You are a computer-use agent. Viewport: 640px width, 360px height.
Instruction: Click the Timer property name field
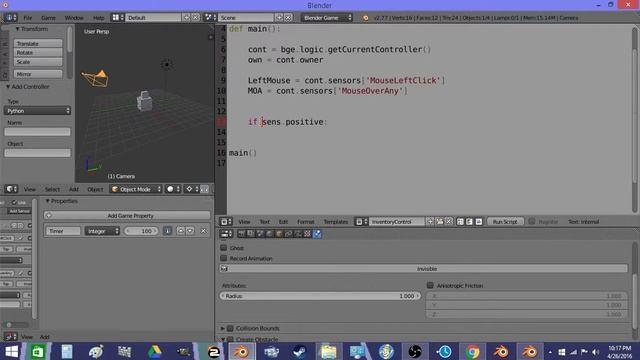coord(63,231)
